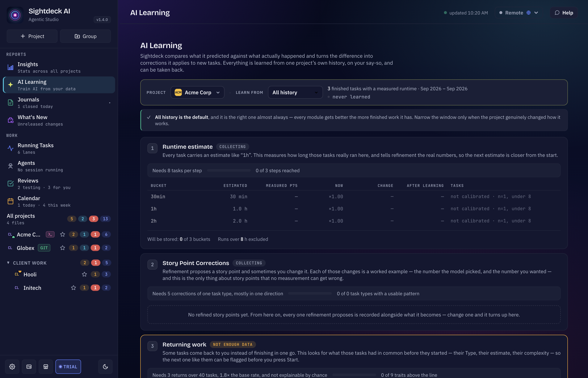Viewport: 588px width, 378px height.
Task: Click the Agents robot icon
Action: pyautogui.click(x=10, y=166)
